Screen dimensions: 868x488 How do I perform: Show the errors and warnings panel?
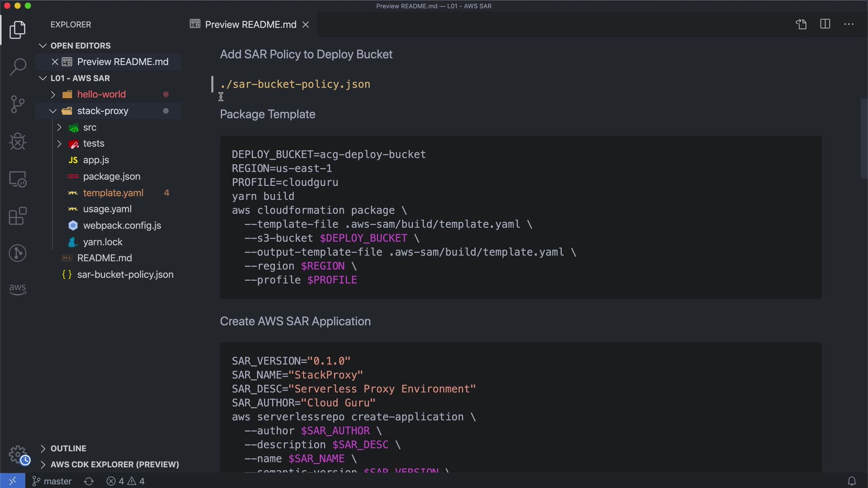[x=126, y=481]
